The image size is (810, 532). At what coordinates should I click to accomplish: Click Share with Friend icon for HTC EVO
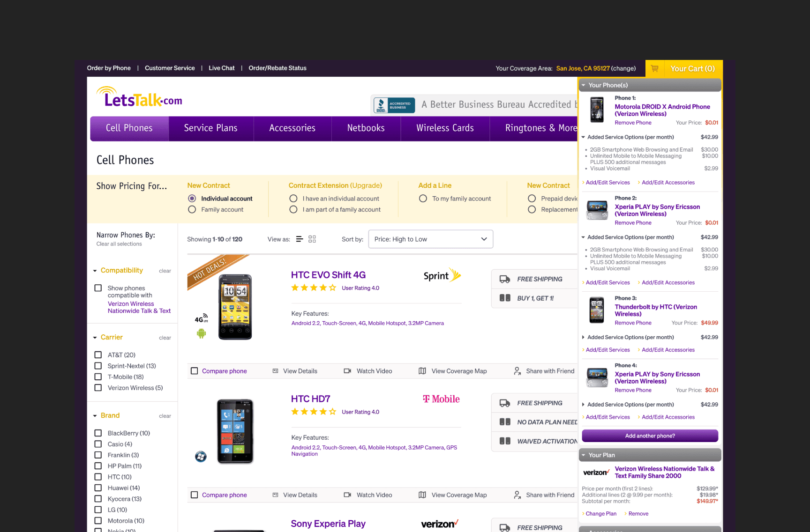(517, 371)
